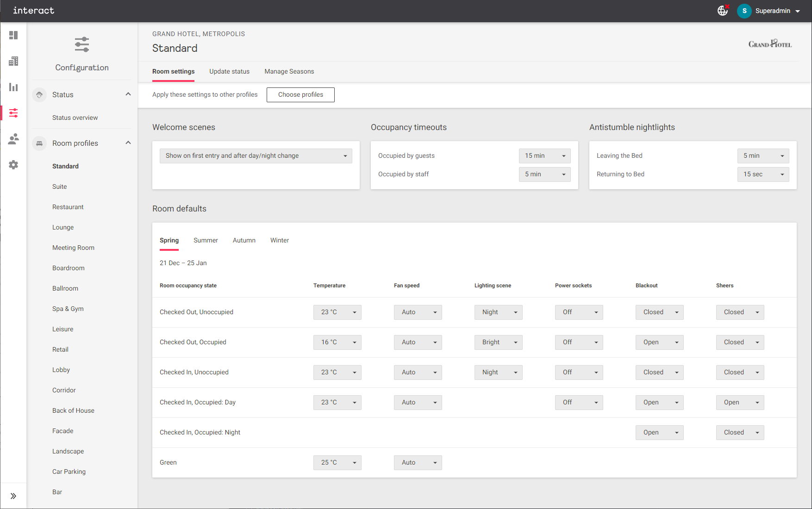Click the buildings icon in left rail

pyautogui.click(x=13, y=61)
